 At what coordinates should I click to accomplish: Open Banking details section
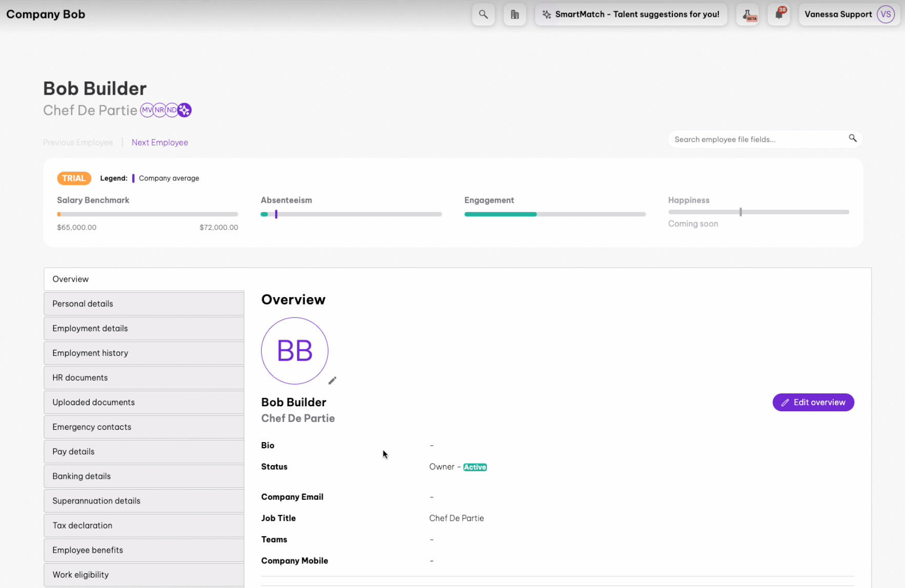[144, 476]
